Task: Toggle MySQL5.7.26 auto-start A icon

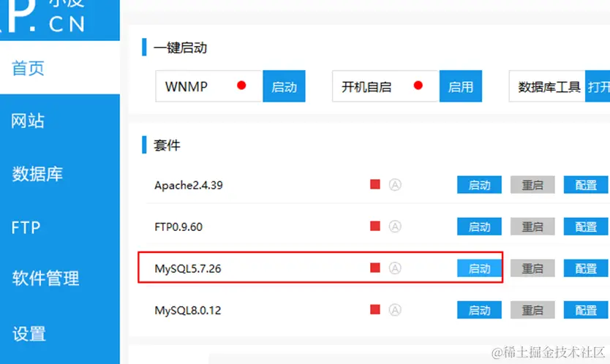Action: [395, 268]
